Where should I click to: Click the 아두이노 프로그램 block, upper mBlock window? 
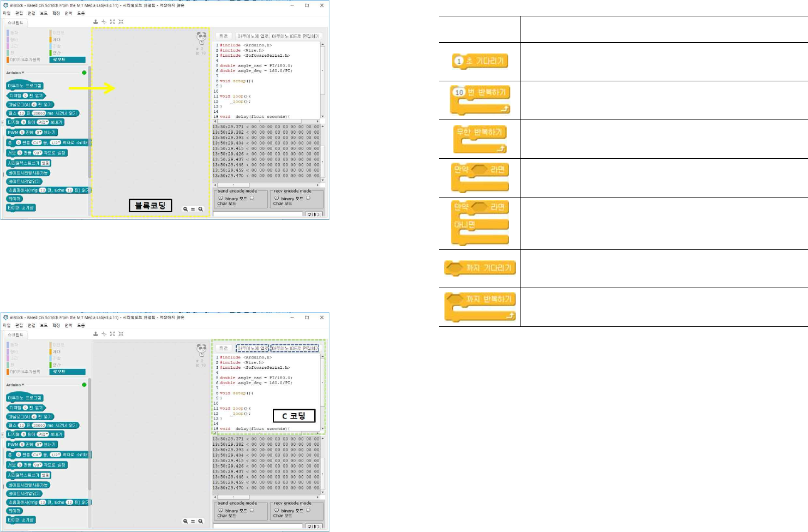(x=25, y=85)
